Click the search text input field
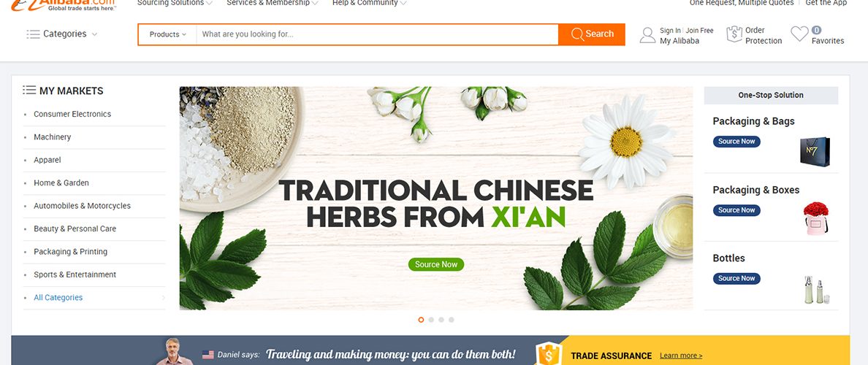The image size is (868, 365). 377,34
